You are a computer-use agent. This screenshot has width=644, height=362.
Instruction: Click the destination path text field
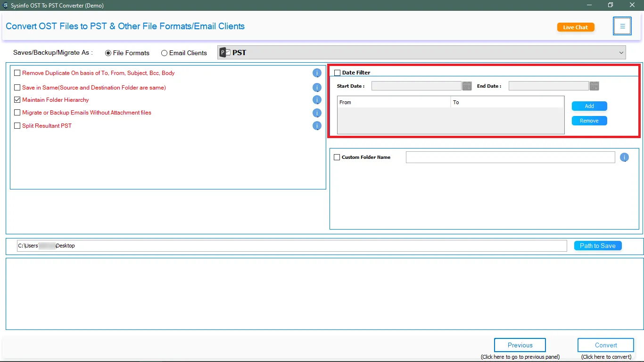[x=292, y=246]
